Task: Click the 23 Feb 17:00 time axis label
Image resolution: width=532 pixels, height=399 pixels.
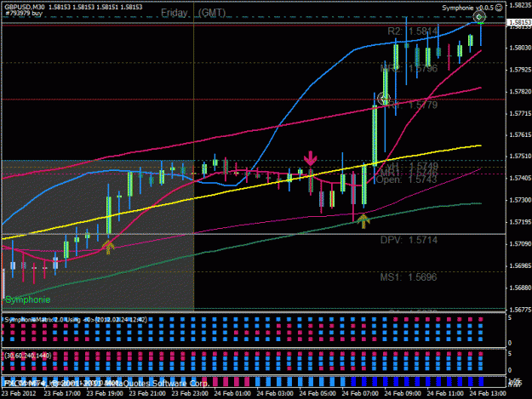Action: pyautogui.click(x=62, y=394)
